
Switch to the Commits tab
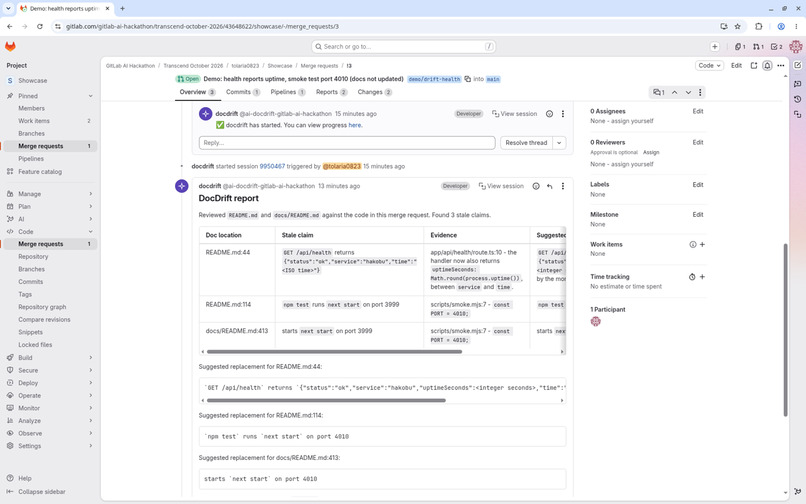pos(243,92)
